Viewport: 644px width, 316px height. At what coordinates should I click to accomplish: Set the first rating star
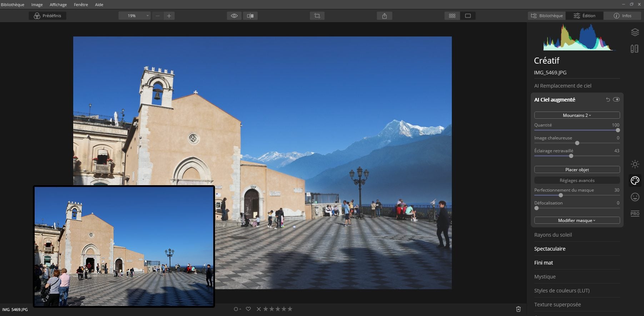(265, 309)
